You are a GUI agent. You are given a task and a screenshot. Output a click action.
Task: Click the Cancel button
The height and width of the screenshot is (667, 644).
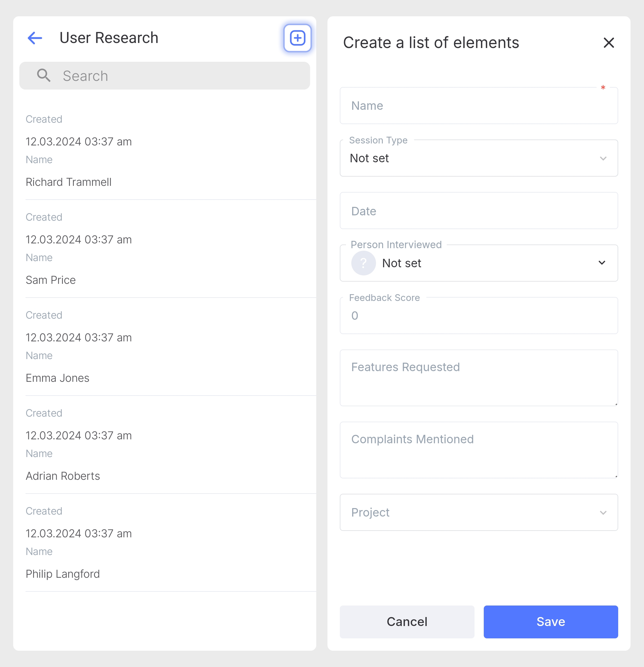pyautogui.click(x=407, y=622)
